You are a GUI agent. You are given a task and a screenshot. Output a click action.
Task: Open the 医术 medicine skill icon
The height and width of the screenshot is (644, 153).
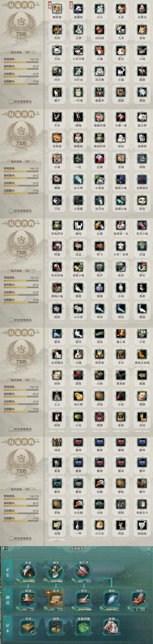click(x=56, y=600)
